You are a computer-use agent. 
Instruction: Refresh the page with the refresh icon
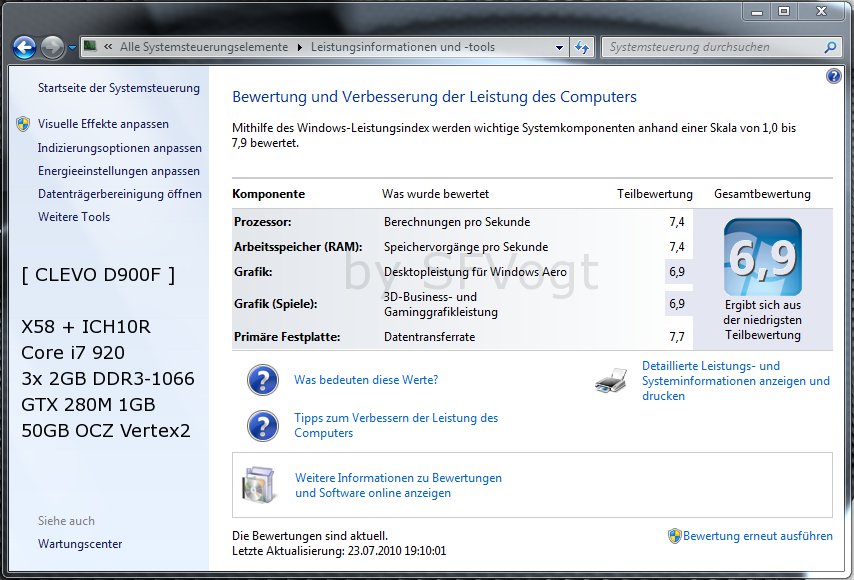(x=582, y=47)
